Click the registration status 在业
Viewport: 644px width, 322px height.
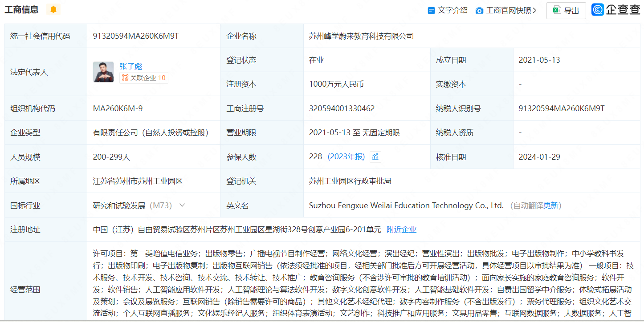[x=316, y=60]
